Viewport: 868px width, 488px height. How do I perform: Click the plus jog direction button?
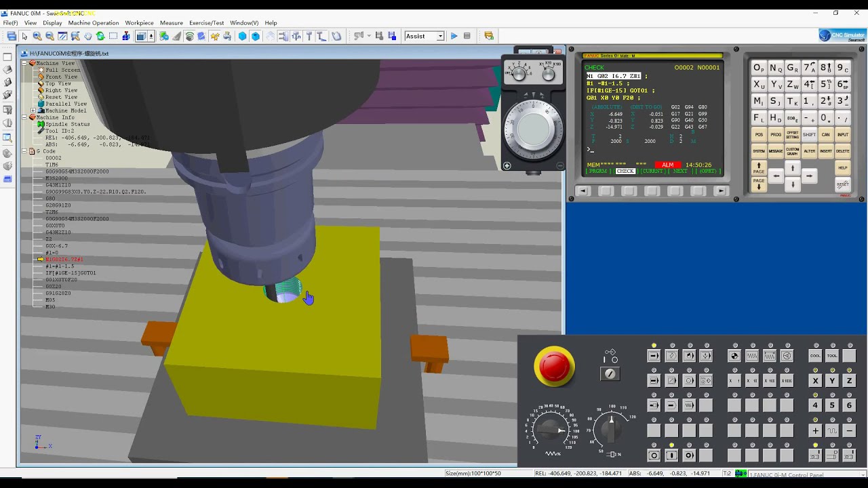815,430
